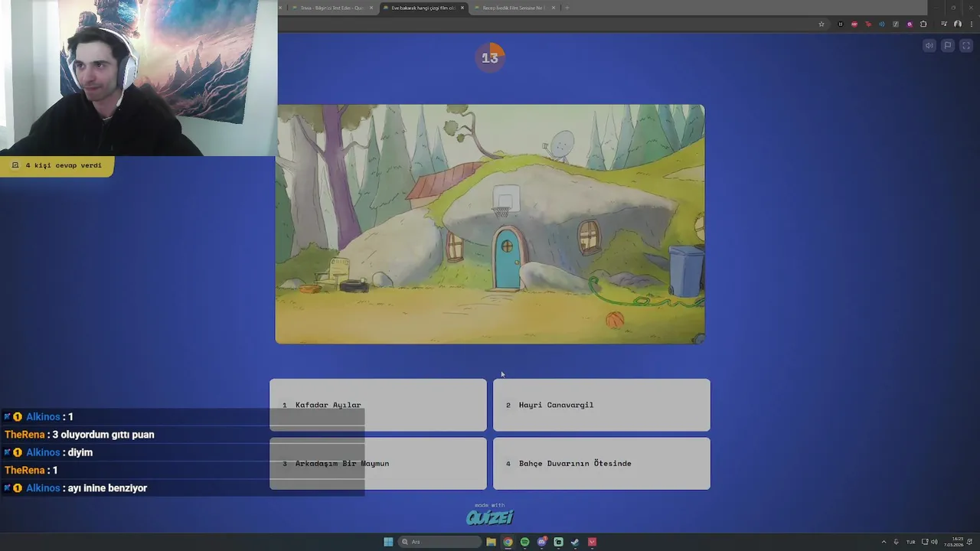The width and height of the screenshot is (980, 551).
Task: Open the red app icon in taskbar
Action: click(x=592, y=542)
